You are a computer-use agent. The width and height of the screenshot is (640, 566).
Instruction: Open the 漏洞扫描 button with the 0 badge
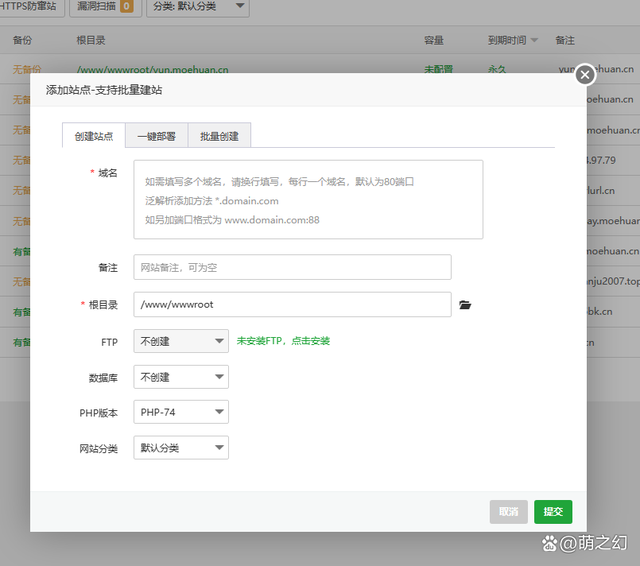pos(105,7)
